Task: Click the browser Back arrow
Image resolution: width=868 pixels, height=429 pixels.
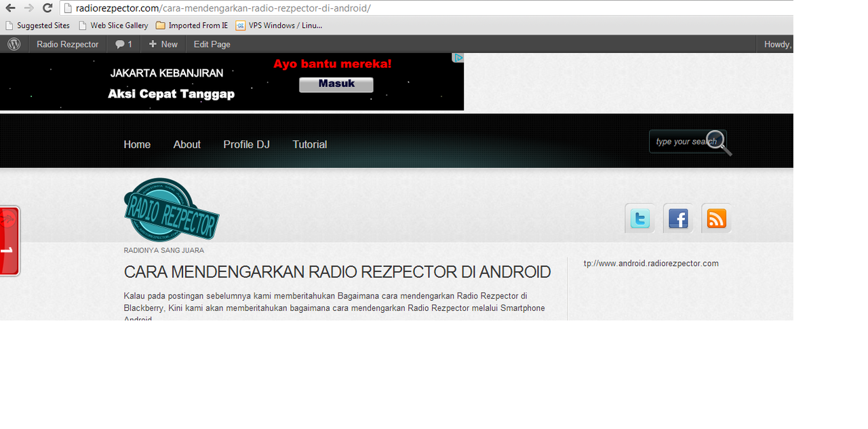Action: 11,8
